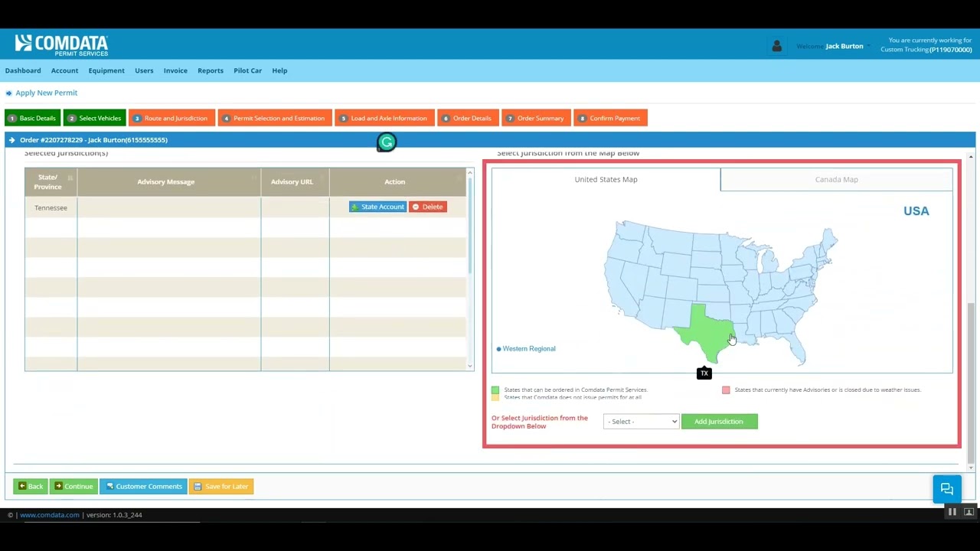Go to Select Vehicles step
Viewport: 980px width, 551px height.
94,118
